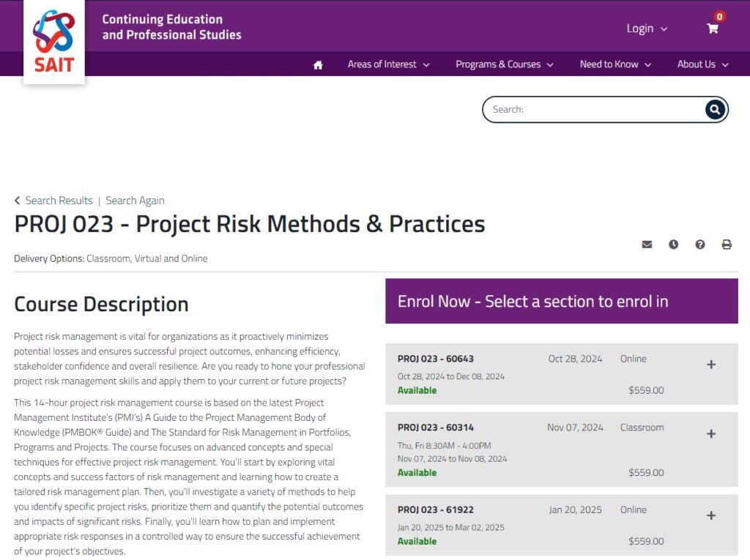Click the Jan 20, 2025 start date
Image resolution: width=750 pixels, height=560 pixels.
pos(576,509)
